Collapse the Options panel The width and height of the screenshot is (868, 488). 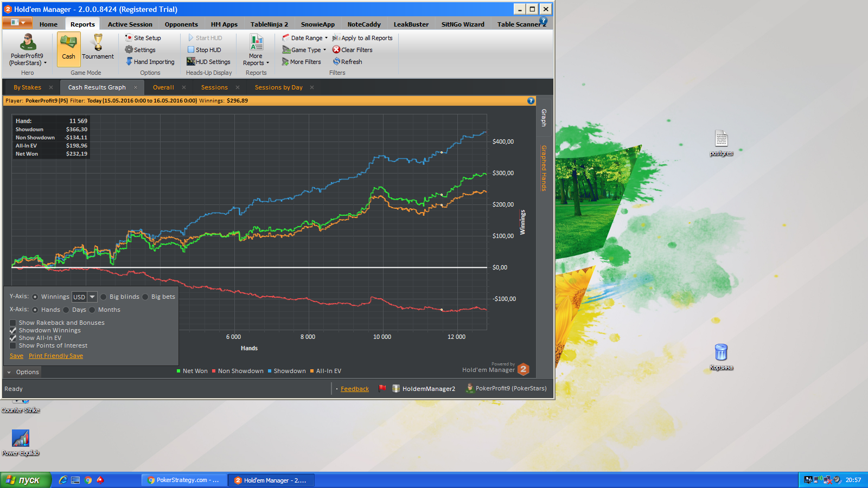click(23, 372)
